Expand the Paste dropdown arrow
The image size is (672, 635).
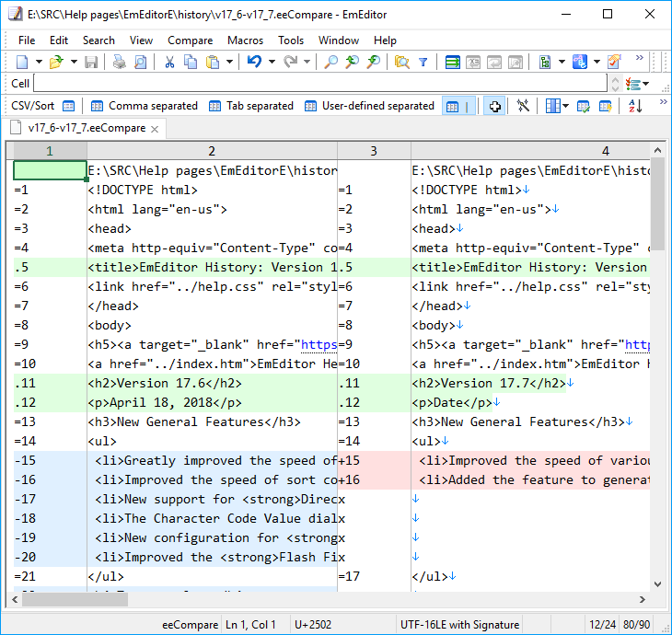click(x=230, y=62)
